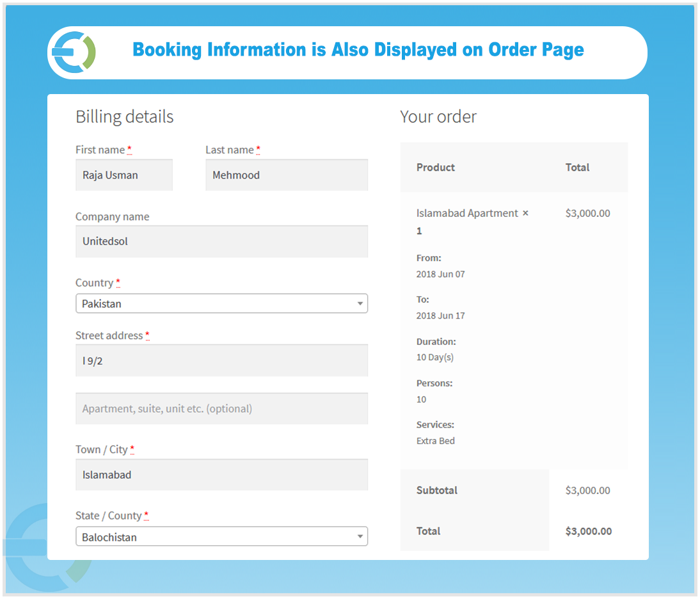Click the plugin logo in the header
This screenshot has height=599, width=700.
[x=72, y=52]
